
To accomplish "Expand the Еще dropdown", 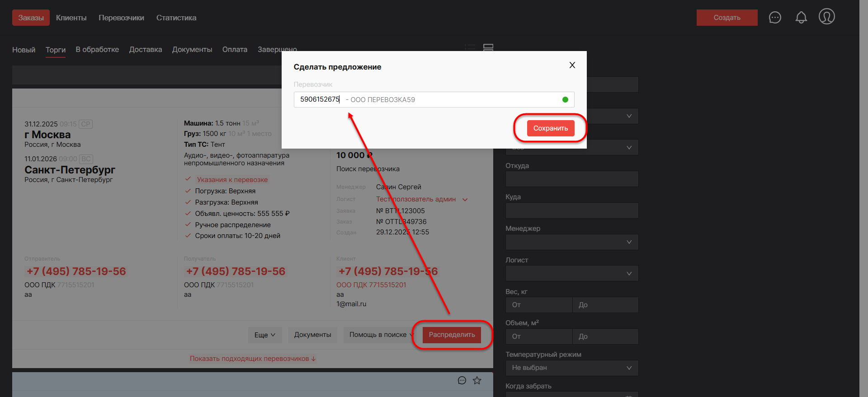I will (264, 335).
